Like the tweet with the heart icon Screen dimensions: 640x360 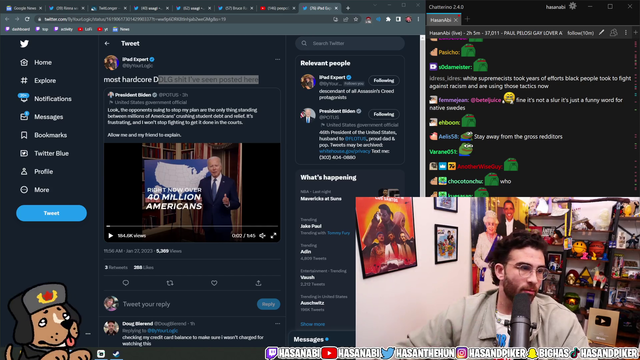(214, 283)
